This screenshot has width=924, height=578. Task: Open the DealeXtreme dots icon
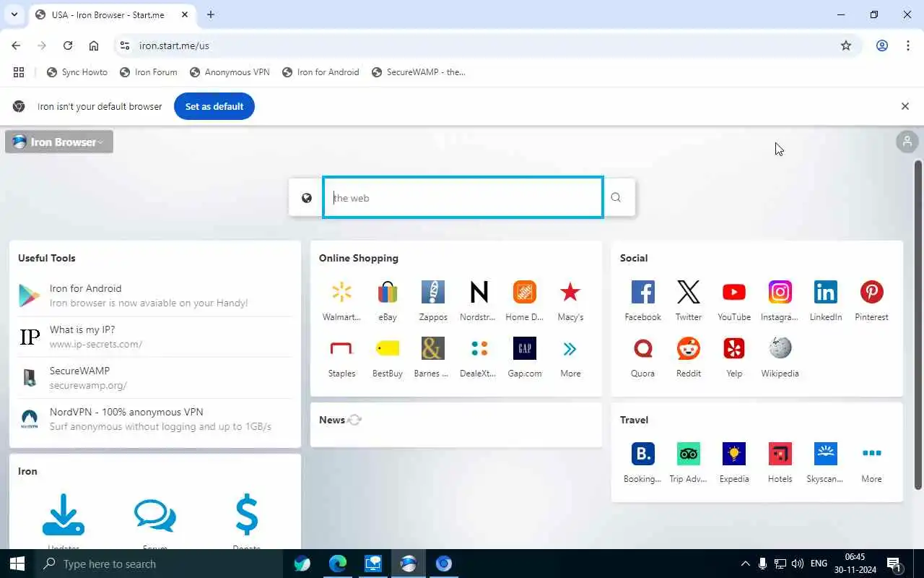click(x=479, y=348)
